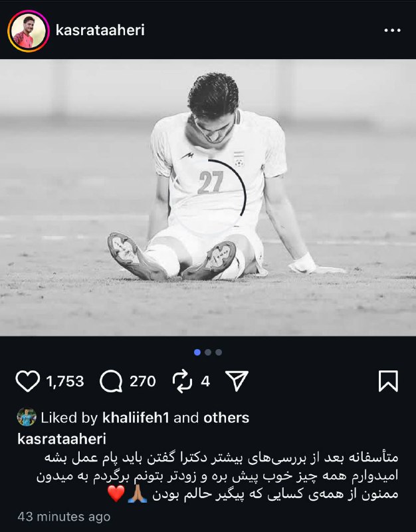The image size is (416, 532).
Task: Select the first blue carousel dot
Action: 197,352
